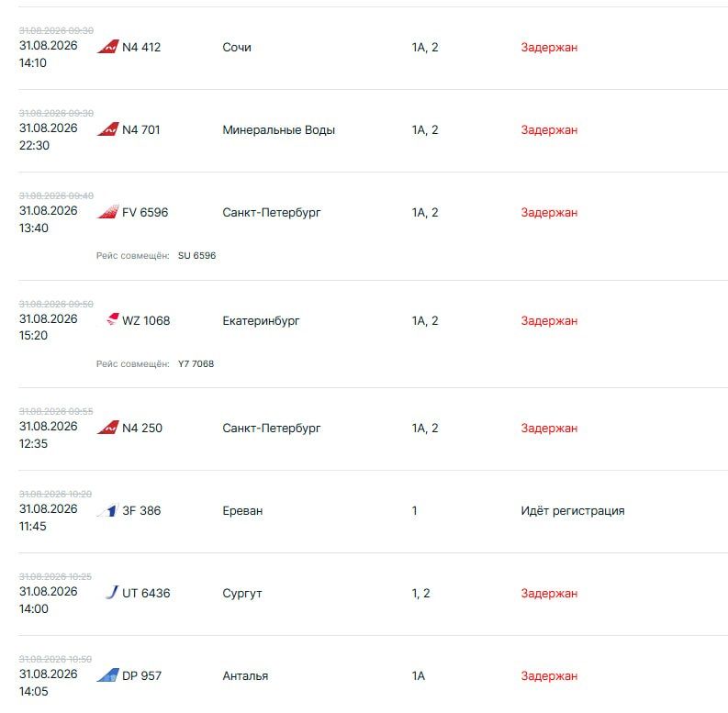Open flight UT 6436 to Сургут
Viewport: 728px width, 713px height.
click(146, 593)
